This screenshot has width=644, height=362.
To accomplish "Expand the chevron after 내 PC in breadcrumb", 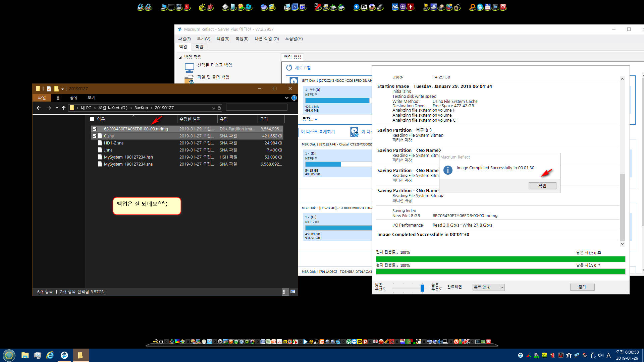I will (95, 108).
